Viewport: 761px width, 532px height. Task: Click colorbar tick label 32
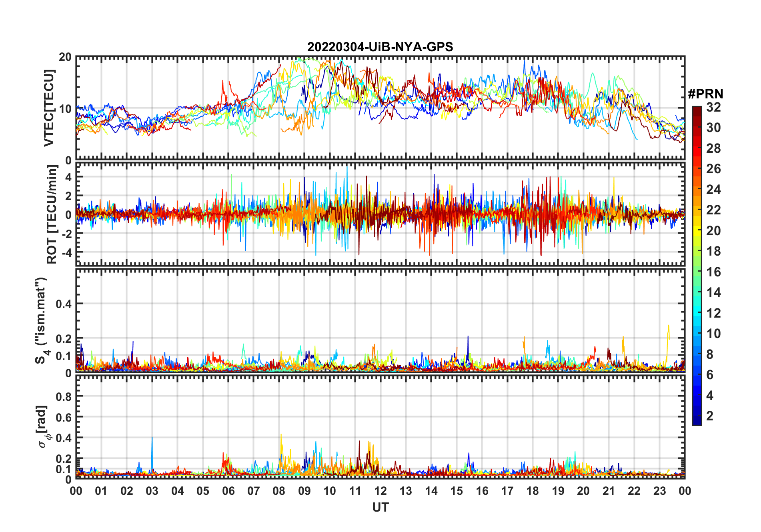(713, 107)
